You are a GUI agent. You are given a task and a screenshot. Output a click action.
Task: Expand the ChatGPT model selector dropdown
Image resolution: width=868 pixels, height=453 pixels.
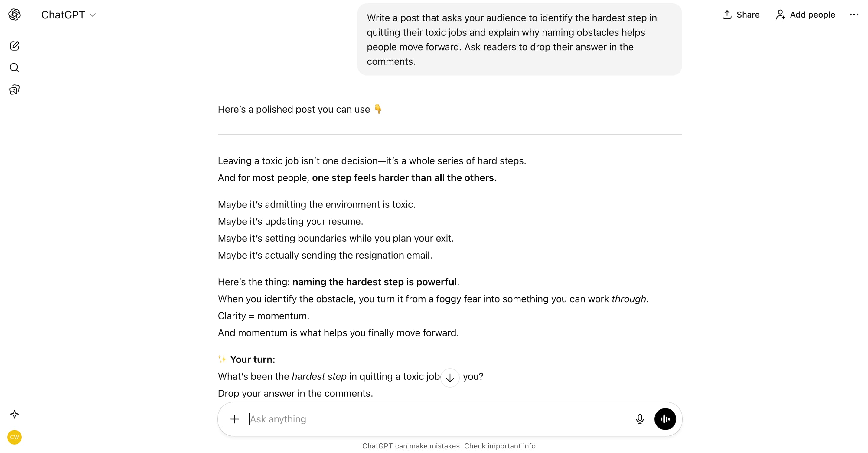pos(68,15)
